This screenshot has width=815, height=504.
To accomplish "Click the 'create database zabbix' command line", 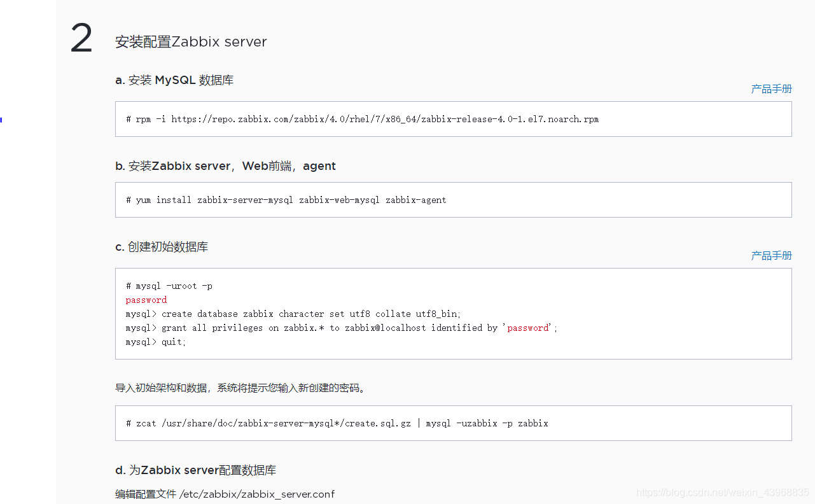I will coord(293,314).
